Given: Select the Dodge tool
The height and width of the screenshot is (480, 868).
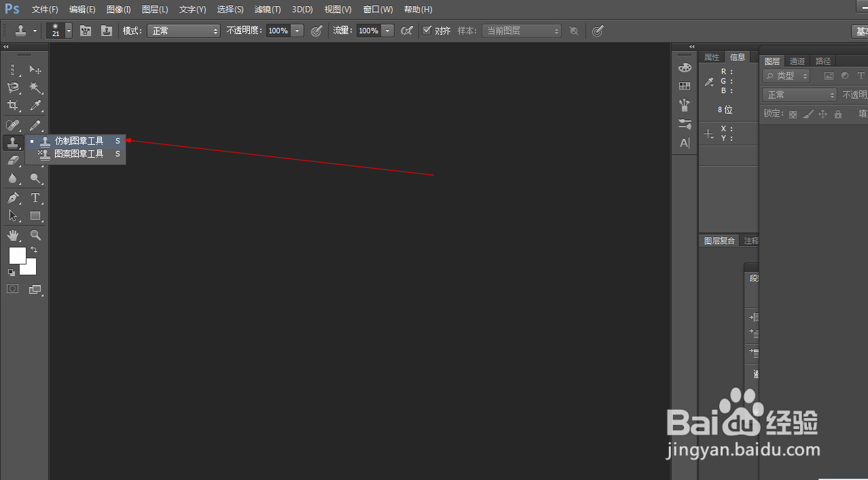Looking at the screenshot, I should coord(35,178).
